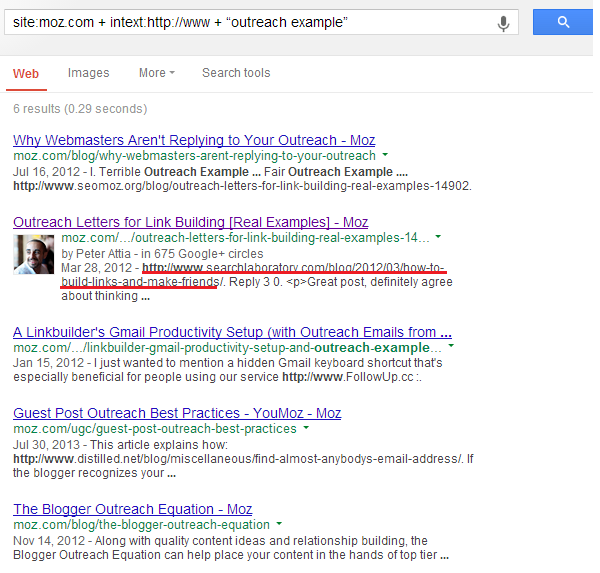Expand the arrow next to guest-post-outreach-best-practices URL

[x=306, y=428]
